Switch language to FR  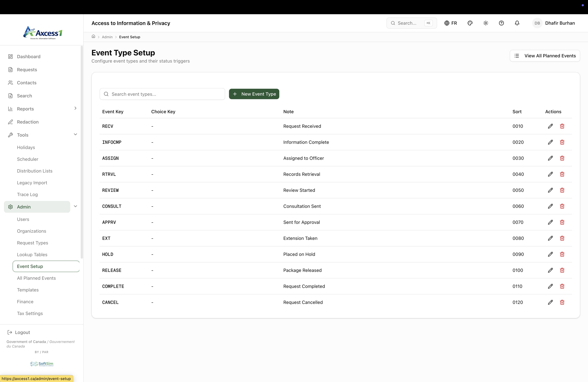coord(451,23)
